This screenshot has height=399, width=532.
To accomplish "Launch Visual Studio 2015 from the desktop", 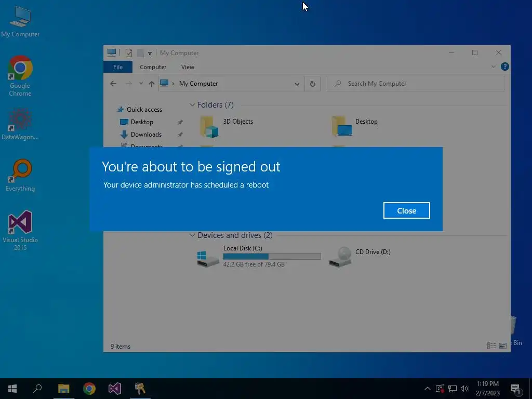I will coord(20,231).
